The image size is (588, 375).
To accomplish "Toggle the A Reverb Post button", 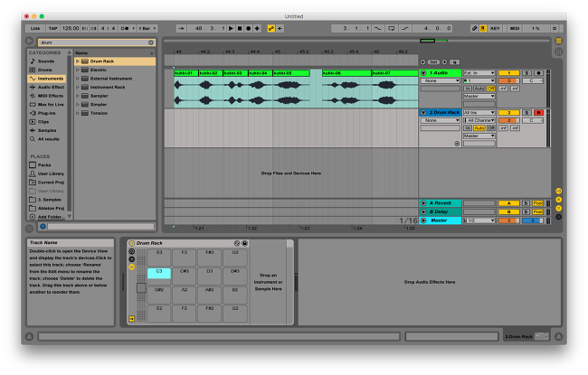I will (538, 203).
